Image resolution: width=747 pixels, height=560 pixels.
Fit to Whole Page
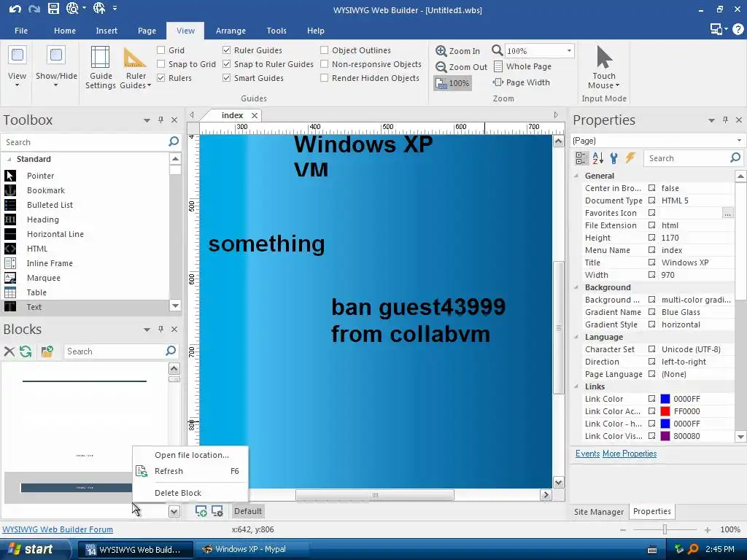click(x=522, y=66)
